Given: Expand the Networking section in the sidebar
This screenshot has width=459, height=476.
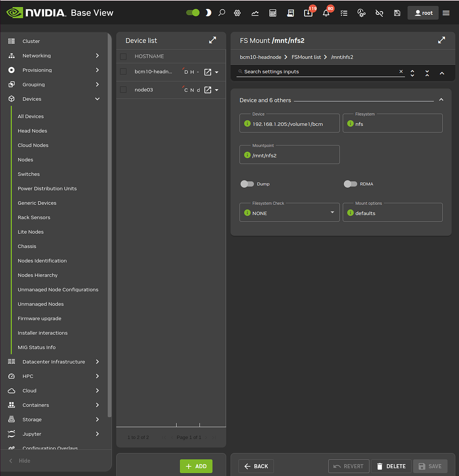Looking at the screenshot, I should [55, 55].
